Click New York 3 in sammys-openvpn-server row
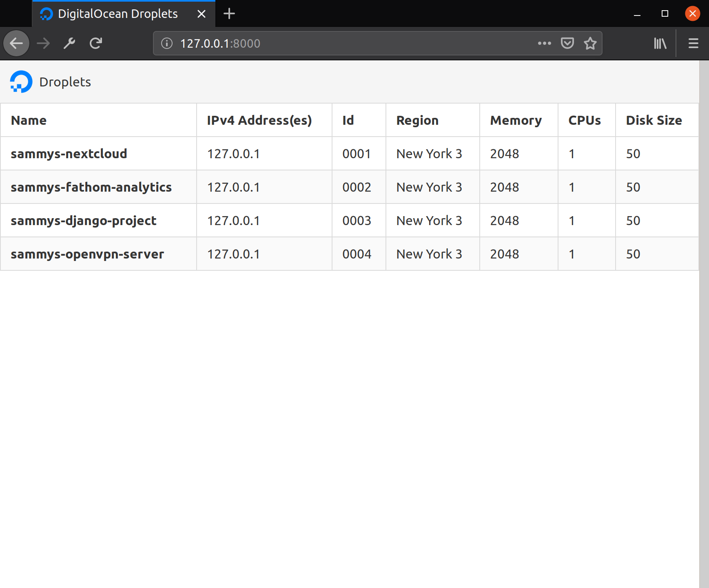The height and width of the screenshot is (588, 709). [x=429, y=254]
